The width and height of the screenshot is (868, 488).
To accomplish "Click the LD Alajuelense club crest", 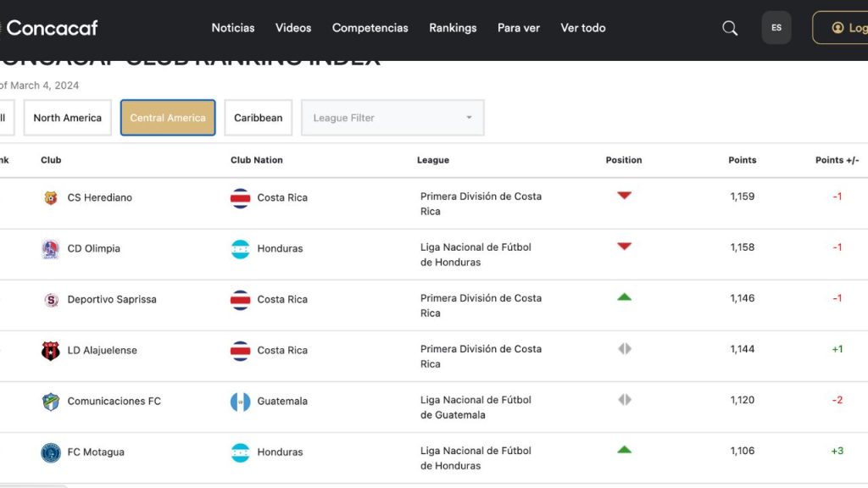I will [x=50, y=351].
